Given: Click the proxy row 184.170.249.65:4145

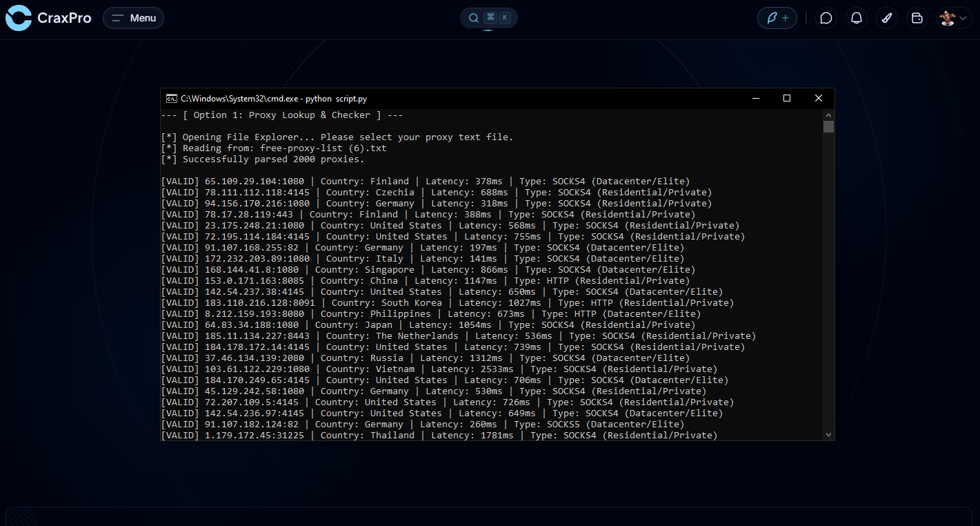Looking at the screenshot, I should (x=445, y=380).
